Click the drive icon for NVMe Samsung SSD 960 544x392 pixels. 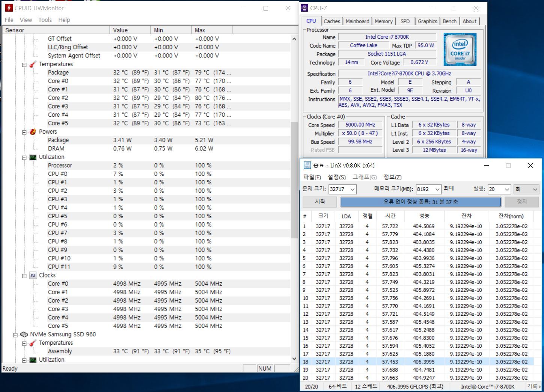(24, 334)
